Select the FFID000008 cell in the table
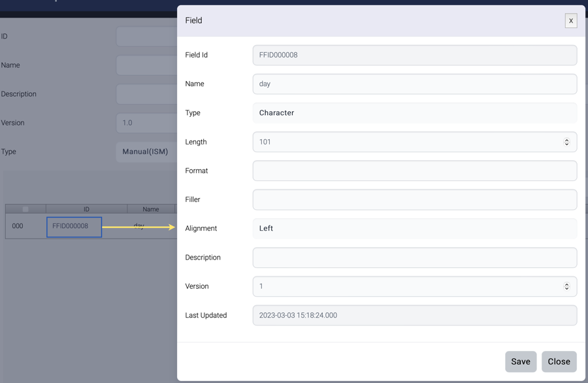 tap(74, 227)
